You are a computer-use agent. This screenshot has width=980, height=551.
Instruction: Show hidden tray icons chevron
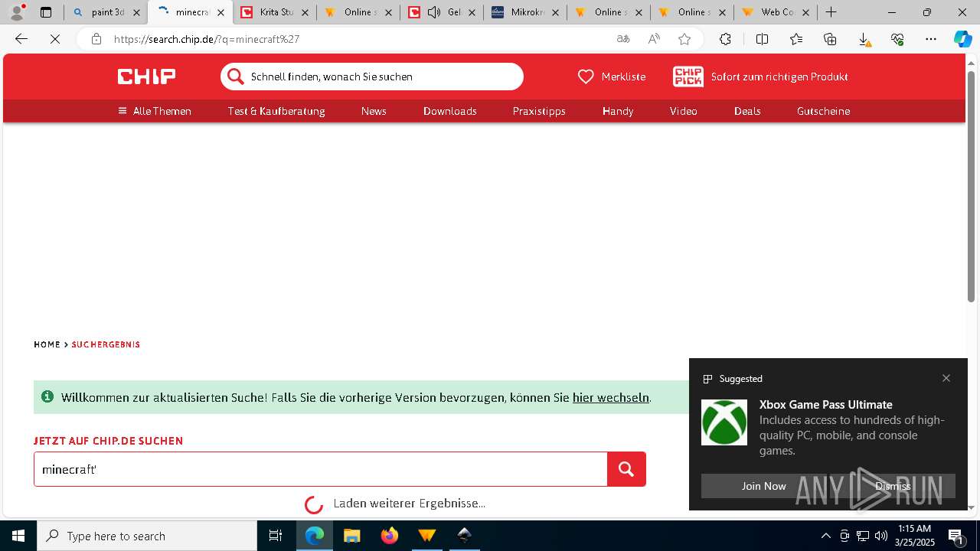pos(826,536)
